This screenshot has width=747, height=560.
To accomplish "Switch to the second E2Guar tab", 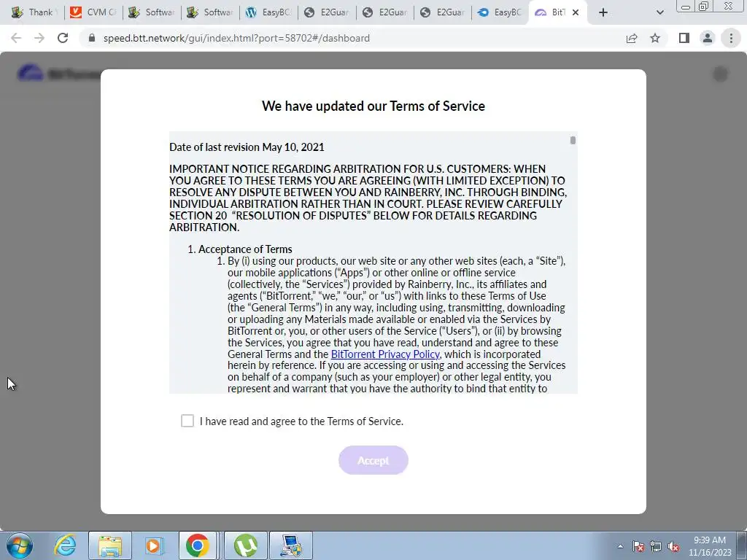I will [385, 12].
